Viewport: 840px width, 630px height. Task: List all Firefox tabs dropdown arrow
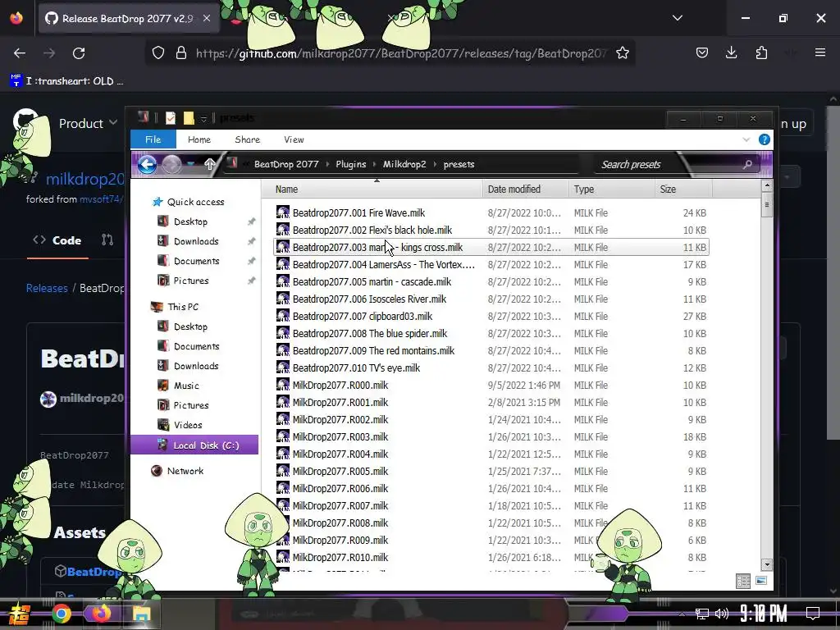click(x=678, y=18)
